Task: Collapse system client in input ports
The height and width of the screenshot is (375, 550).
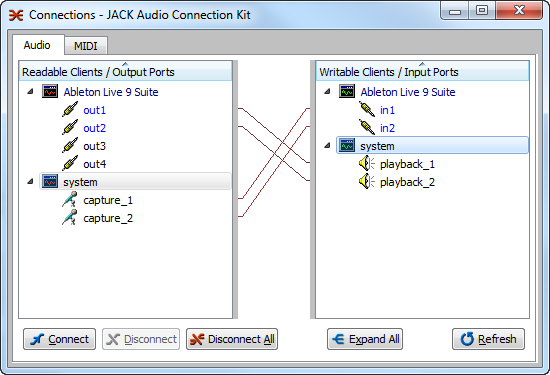Action: pyautogui.click(x=328, y=145)
